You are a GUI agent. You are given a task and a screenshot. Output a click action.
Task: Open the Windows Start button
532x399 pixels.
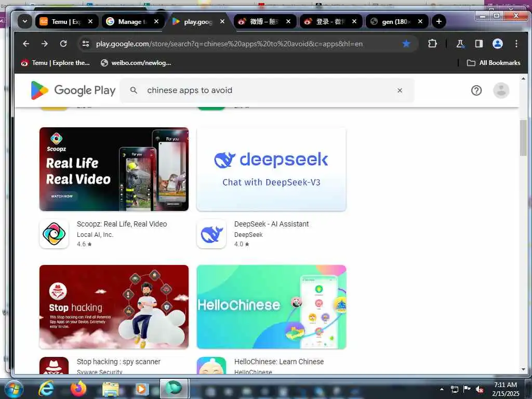pyautogui.click(x=14, y=389)
